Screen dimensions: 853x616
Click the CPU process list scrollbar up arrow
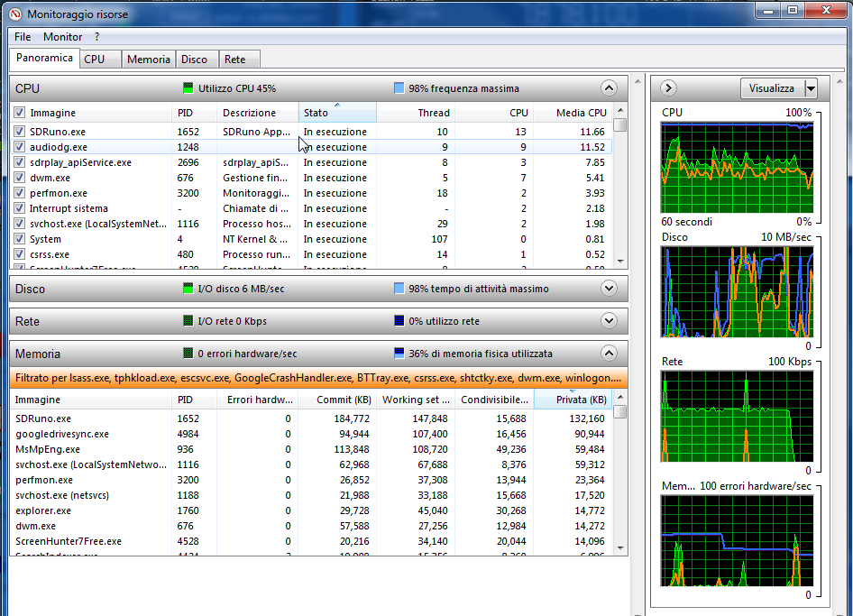click(620, 110)
